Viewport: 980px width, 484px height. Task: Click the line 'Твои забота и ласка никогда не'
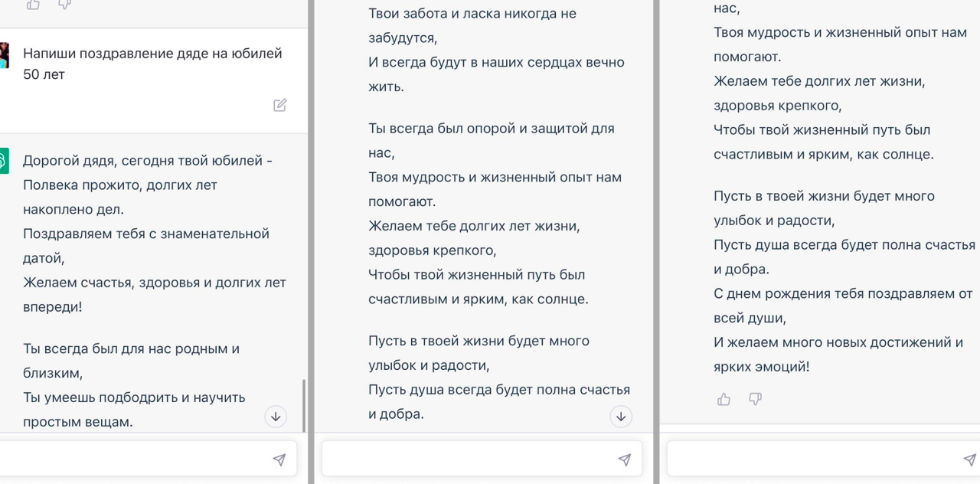click(472, 14)
